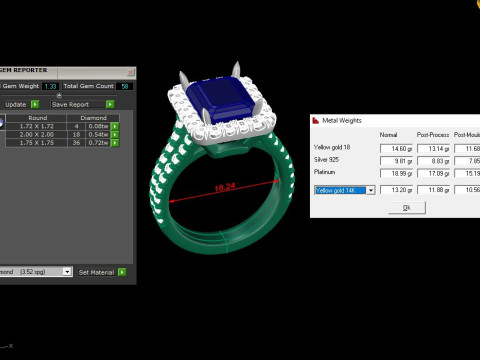Click the count cell showing 36
This screenshot has height=360, width=480.
pyautogui.click(x=76, y=143)
